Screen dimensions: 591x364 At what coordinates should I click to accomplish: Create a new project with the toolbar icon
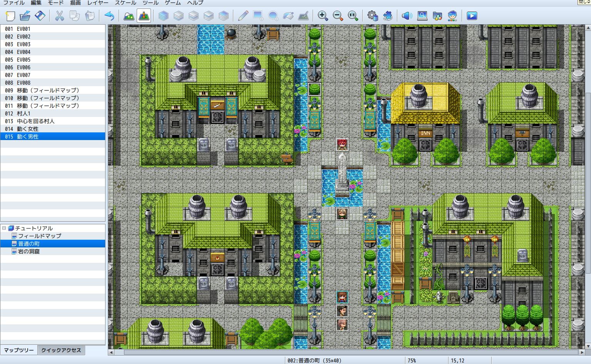(10, 16)
